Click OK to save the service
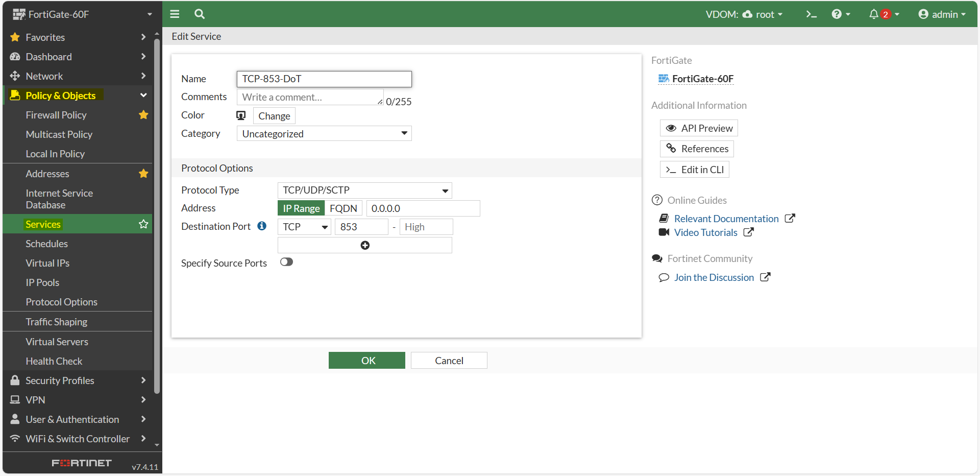The width and height of the screenshot is (980, 476). pos(367,360)
